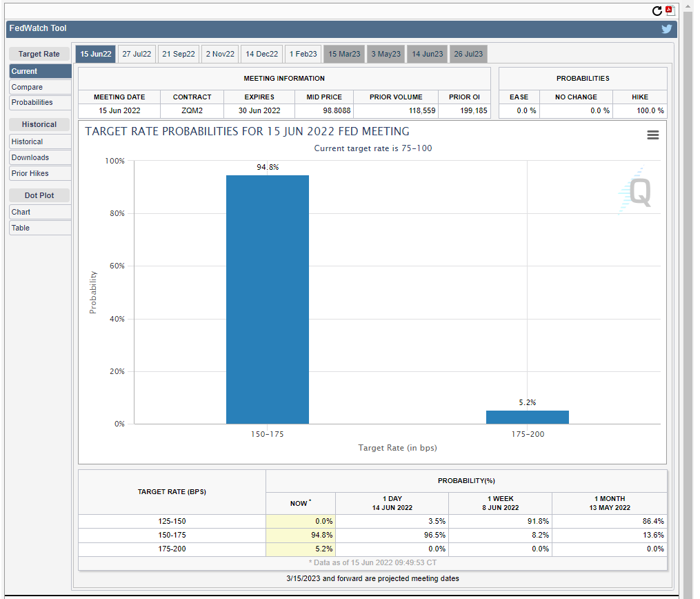This screenshot has height=599, width=700.
Task: Open the Compare sidebar item
Action: click(x=40, y=87)
